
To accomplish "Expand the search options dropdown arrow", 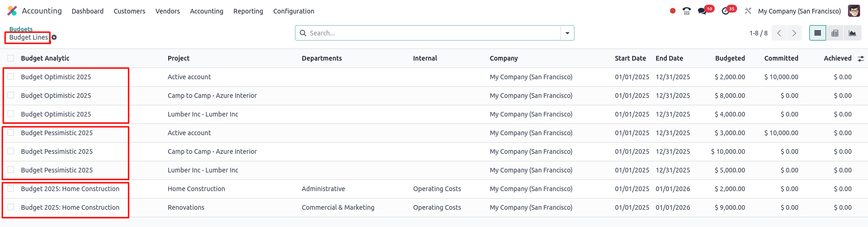I will tap(567, 33).
